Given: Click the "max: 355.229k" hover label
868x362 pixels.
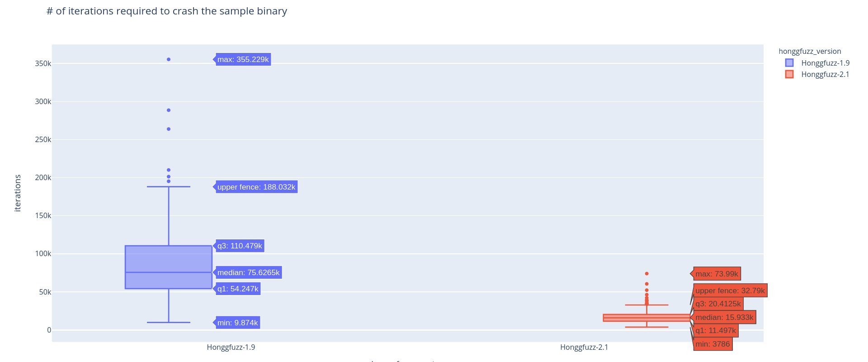Looking at the screenshot, I should tap(243, 59).
